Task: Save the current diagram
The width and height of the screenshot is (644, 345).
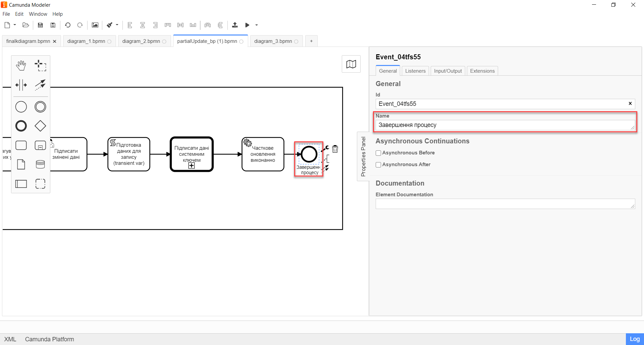Action: [40, 25]
